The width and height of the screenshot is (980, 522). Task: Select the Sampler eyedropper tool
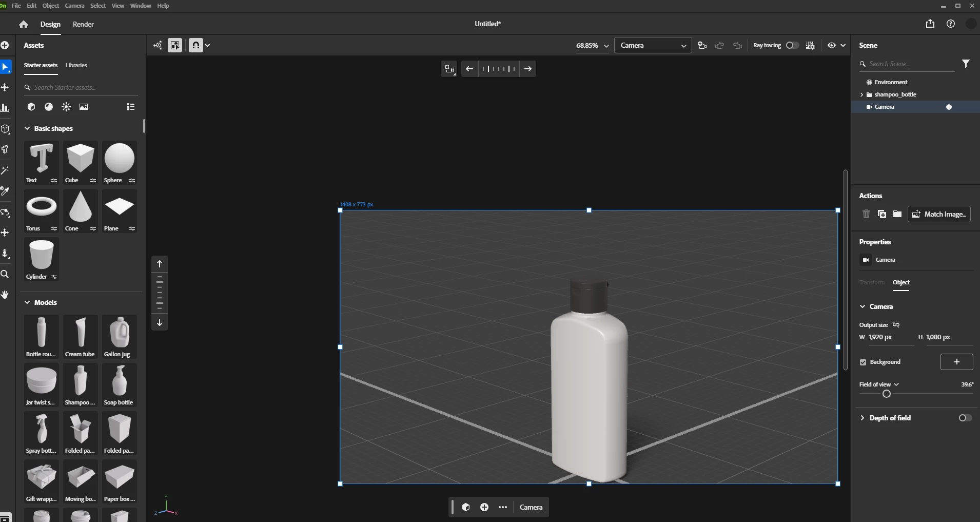(5, 191)
